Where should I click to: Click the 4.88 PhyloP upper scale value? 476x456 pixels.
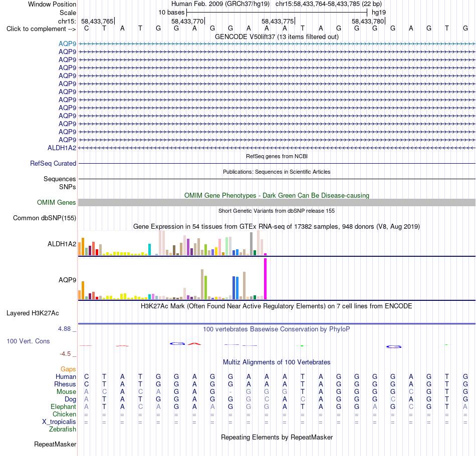64,329
